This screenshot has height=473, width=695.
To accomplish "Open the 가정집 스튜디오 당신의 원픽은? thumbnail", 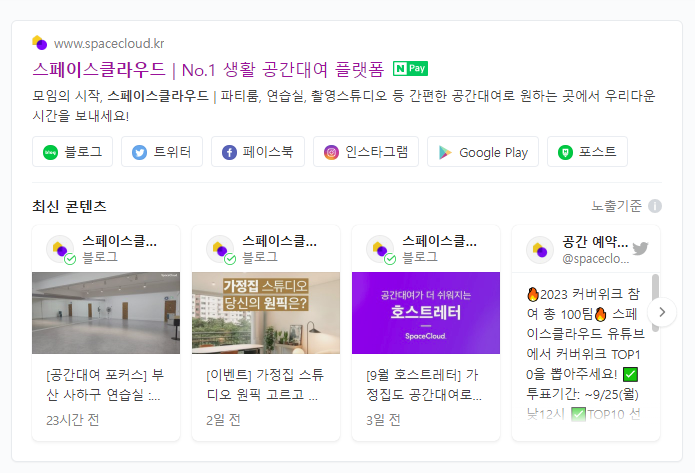I will pos(266,313).
